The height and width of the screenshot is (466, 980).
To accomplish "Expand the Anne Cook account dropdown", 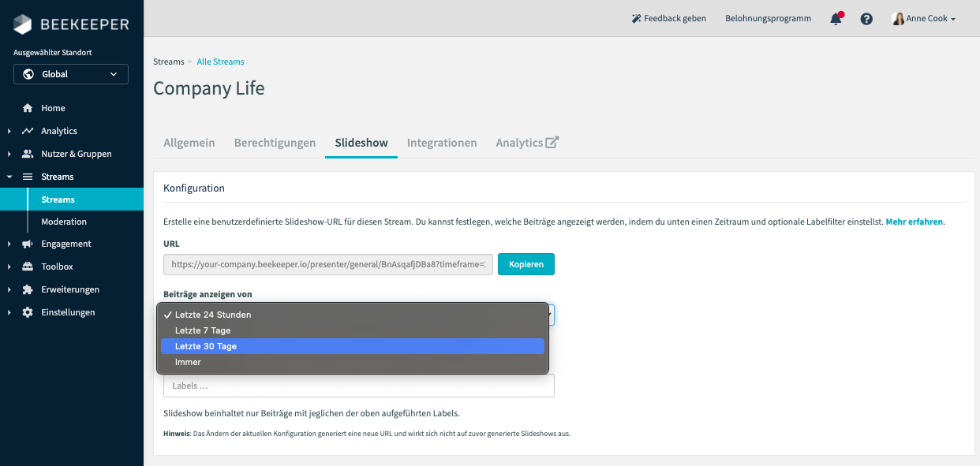I will click(923, 17).
